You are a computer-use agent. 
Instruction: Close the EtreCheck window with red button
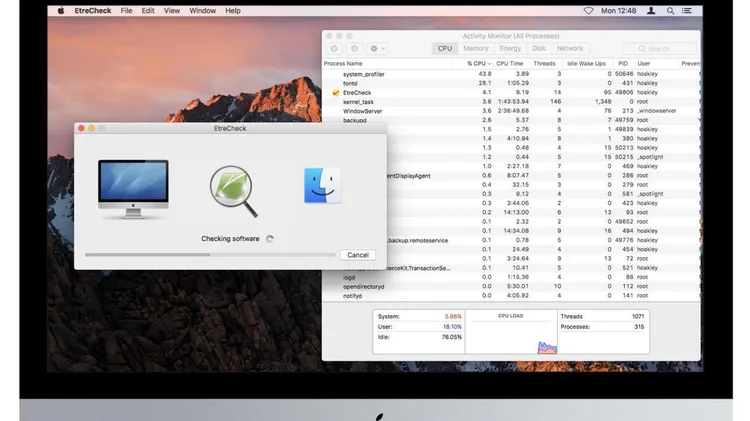[81, 128]
